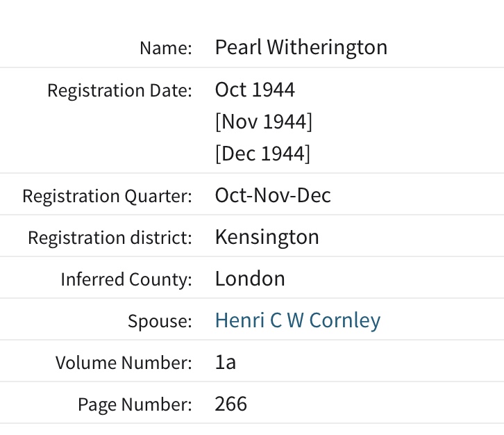Click 'Oct' at start of quarter value

pos(230,195)
